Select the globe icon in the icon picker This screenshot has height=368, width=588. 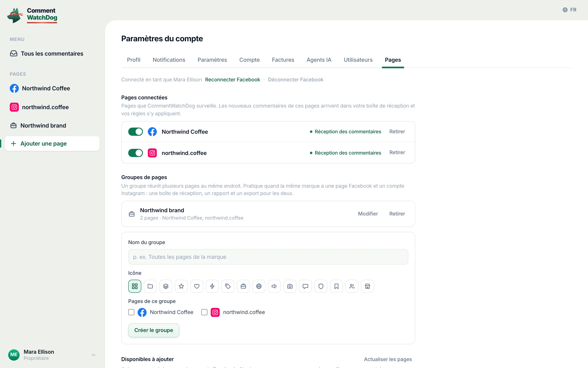[259, 286]
